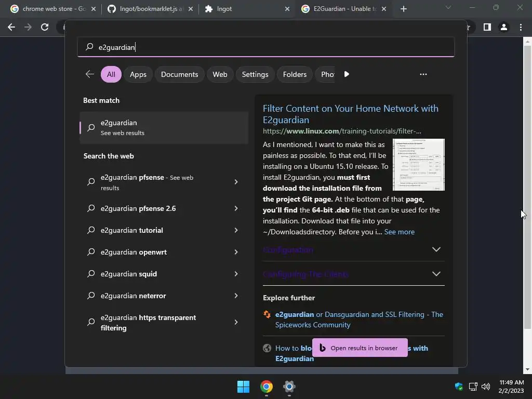Select the Documents filter
This screenshot has width=532, height=399.
(179, 74)
